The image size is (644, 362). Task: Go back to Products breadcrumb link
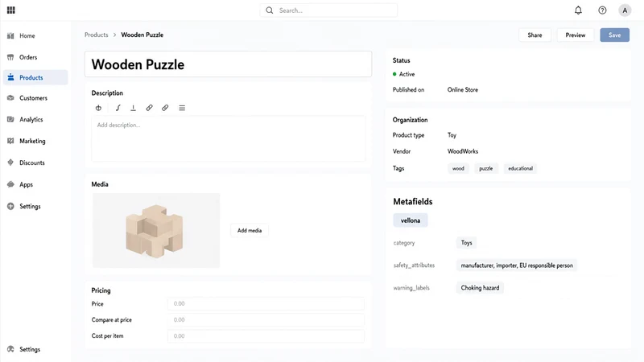pyautogui.click(x=96, y=35)
